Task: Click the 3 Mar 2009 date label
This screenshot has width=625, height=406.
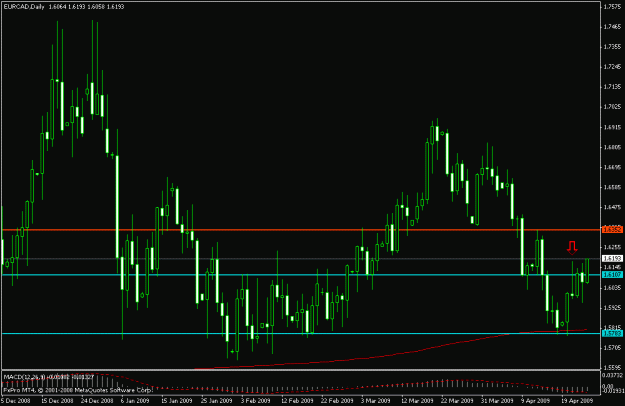Action: coord(375,400)
